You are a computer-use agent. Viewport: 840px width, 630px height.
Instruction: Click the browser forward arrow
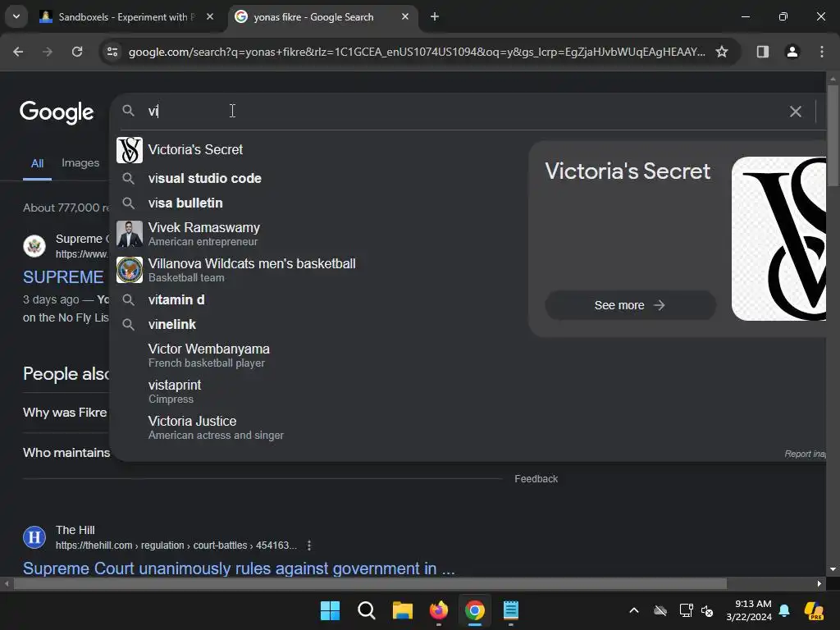pos(48,52)
